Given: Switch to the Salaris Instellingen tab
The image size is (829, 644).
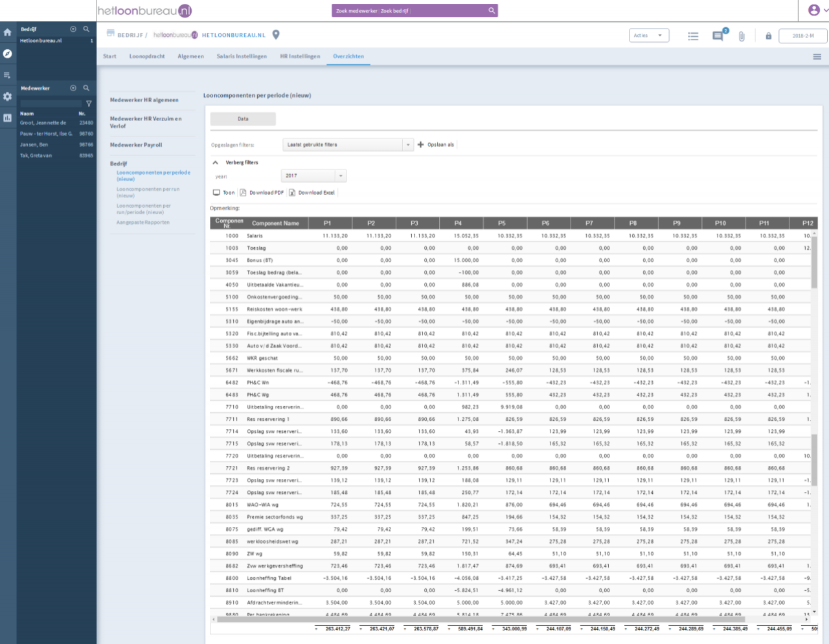Looking at the screenshot, I should pyautogui.click(x=242, y=56).
